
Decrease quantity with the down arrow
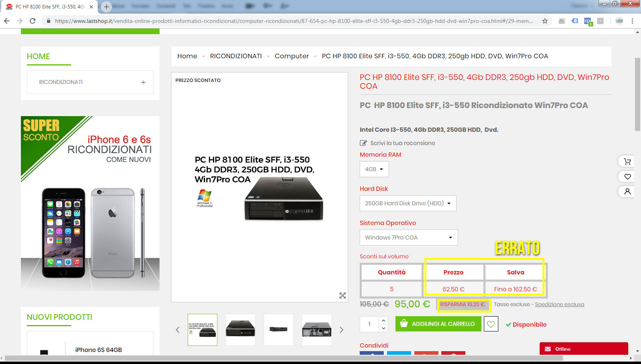[x=383, y=328]
